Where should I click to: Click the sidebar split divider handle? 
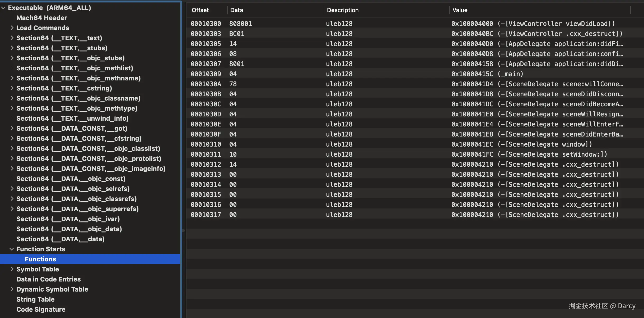click(x=183, y=230)
